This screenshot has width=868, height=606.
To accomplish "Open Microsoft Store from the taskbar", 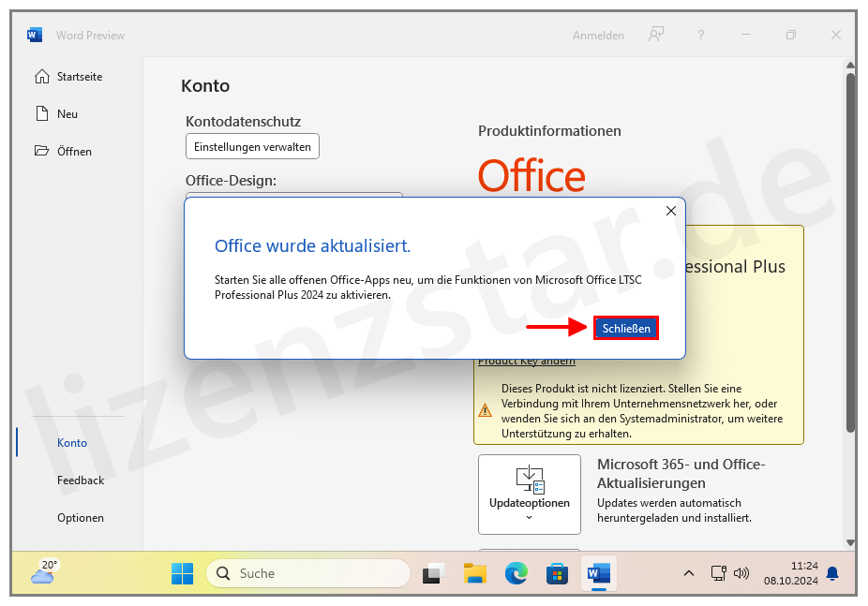I will click(557, 573).
